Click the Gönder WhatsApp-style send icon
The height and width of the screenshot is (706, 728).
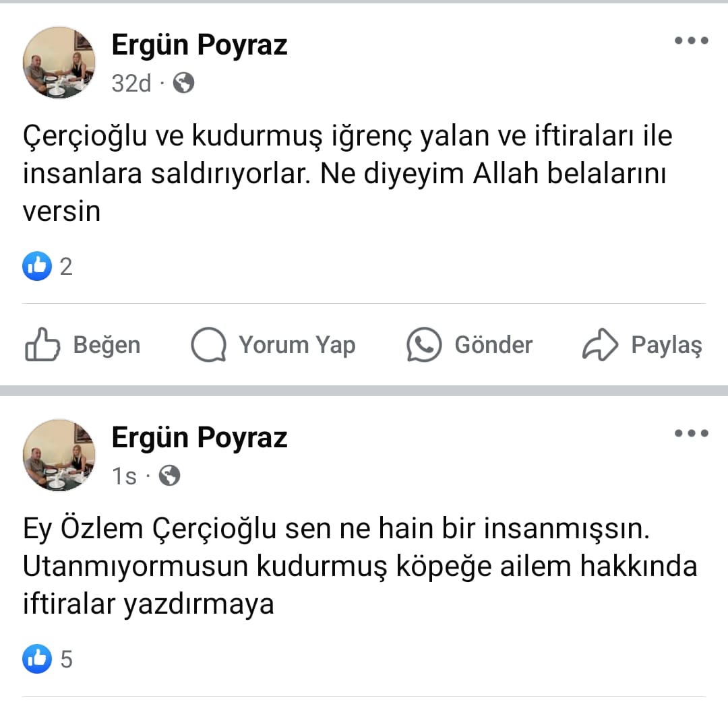pyautogui.click(x=423, y=344)
